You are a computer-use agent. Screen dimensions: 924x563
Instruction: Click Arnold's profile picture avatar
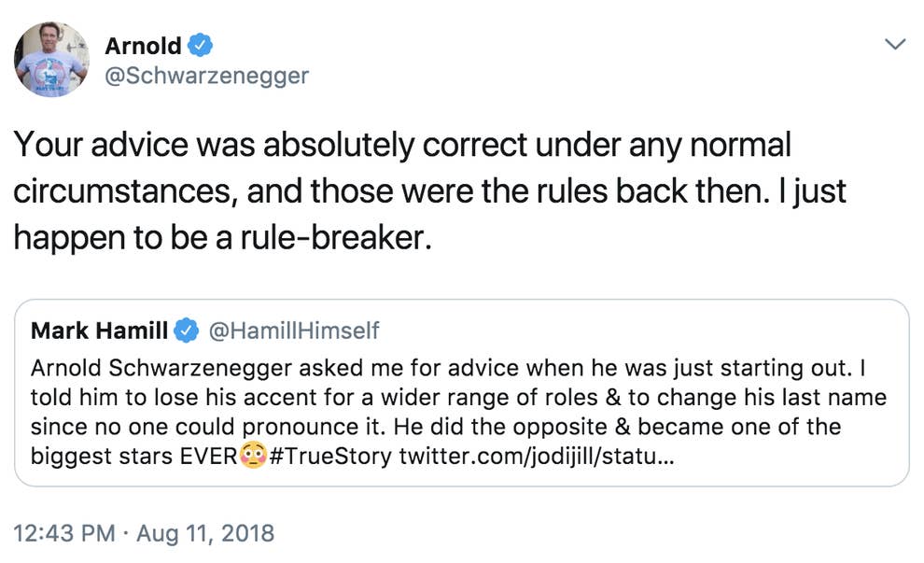51,59
